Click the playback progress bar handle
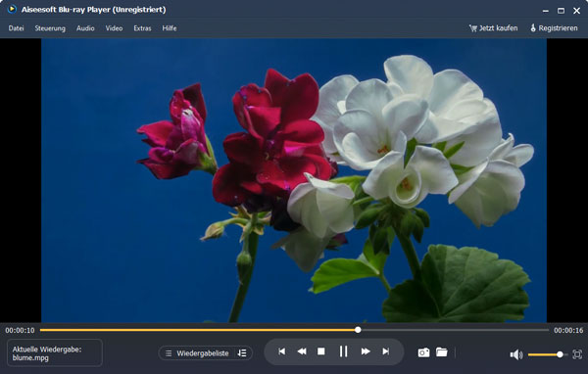This screenshot has width=588, height=374. (358, 330)
